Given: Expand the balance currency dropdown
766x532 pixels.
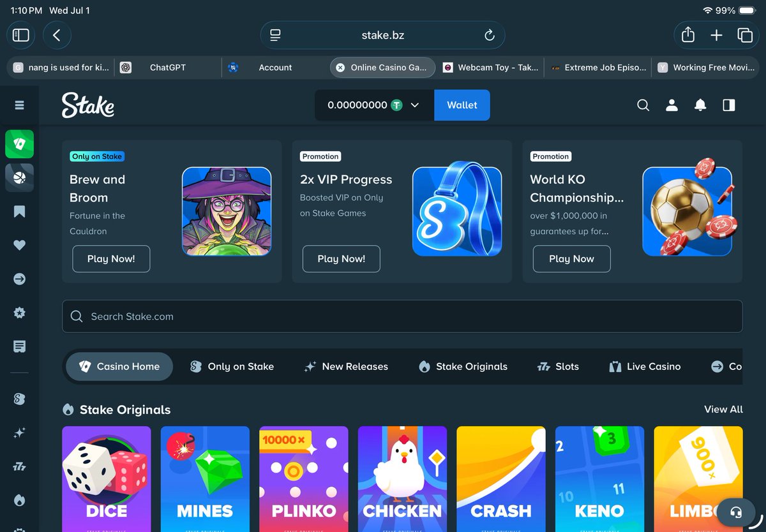Looking at the screenshot, I should pyautogui.click(x=414, y=105).
